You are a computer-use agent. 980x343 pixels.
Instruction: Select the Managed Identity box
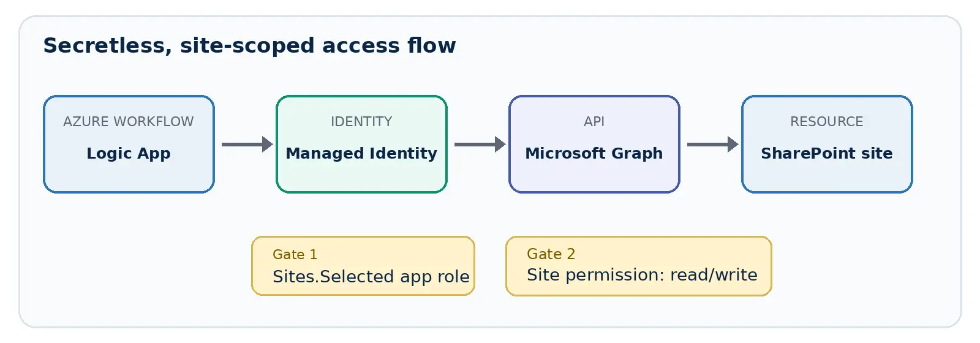[361, 144]
